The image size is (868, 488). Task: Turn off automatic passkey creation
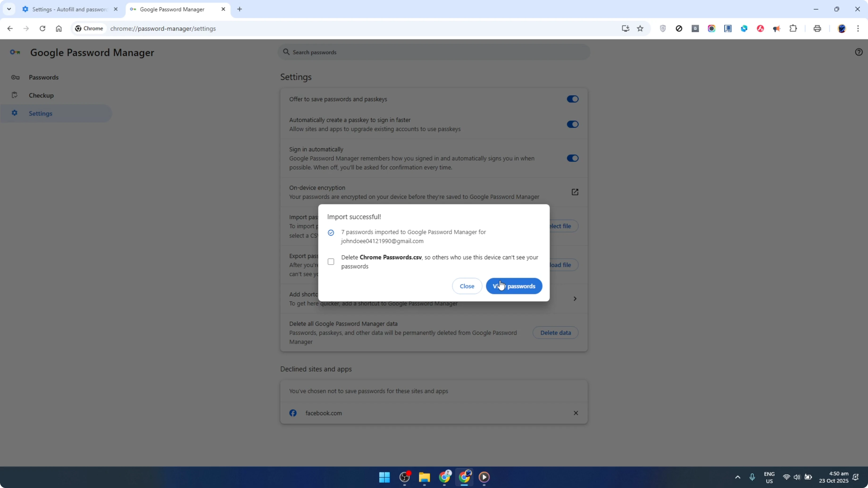click(x=572, y=124)
